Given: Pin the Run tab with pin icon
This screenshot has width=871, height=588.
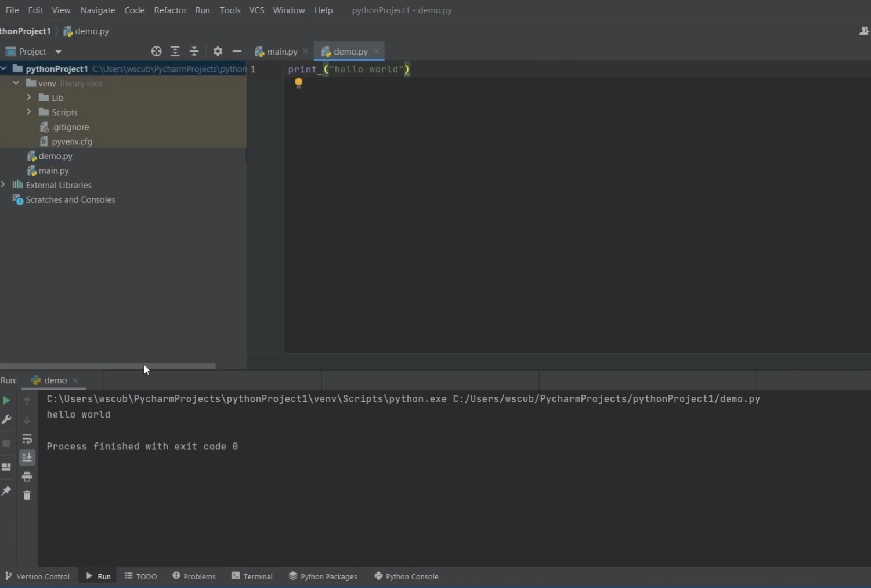Looking at the screenshot, I should point(6,491).
